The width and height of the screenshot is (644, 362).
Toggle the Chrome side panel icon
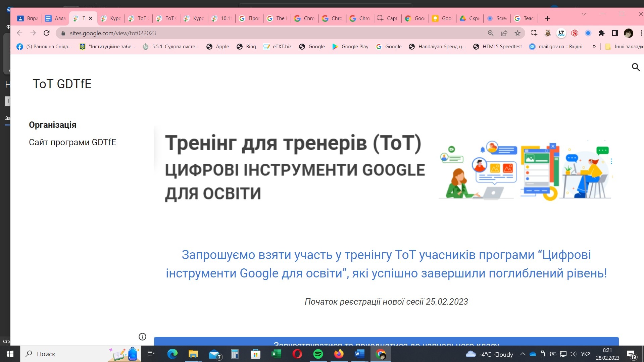click(x=615, y=33)
